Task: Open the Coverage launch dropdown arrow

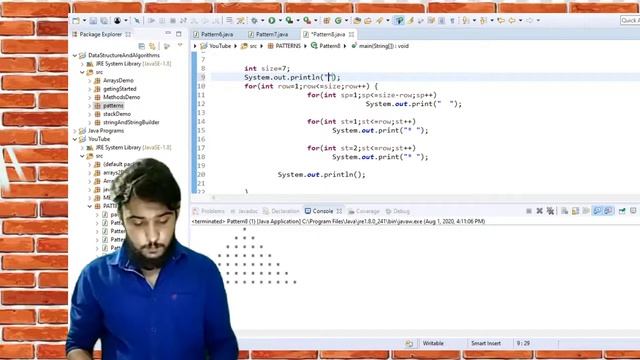Action: coord(298,20)
